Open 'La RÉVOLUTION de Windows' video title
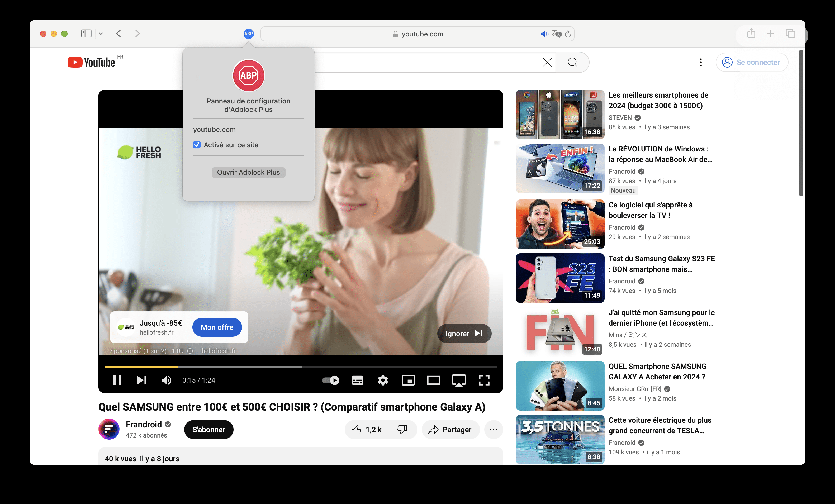This screenshot has height=504, width=835. pos(660,154)
